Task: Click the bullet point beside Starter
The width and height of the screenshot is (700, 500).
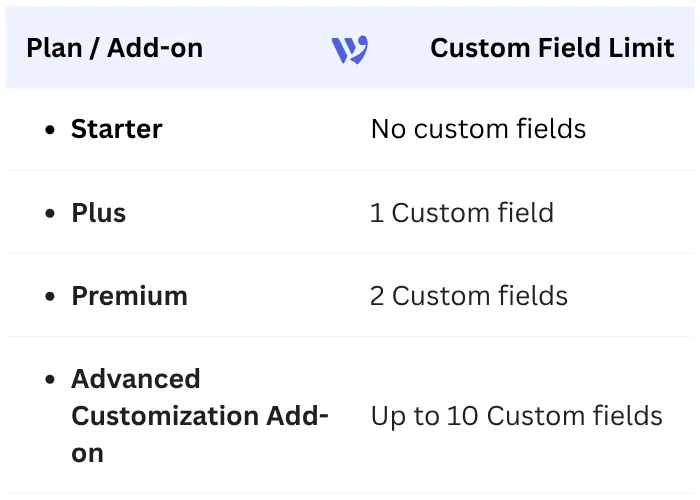Action: point(50,130)
